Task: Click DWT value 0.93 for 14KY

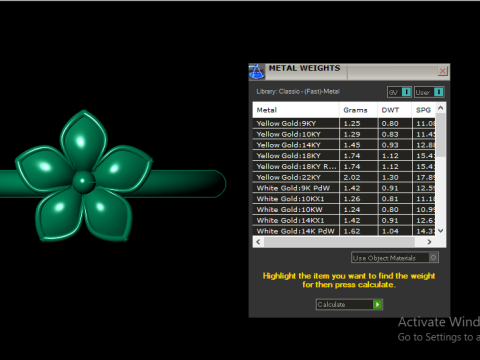Action: coord(390,145)
